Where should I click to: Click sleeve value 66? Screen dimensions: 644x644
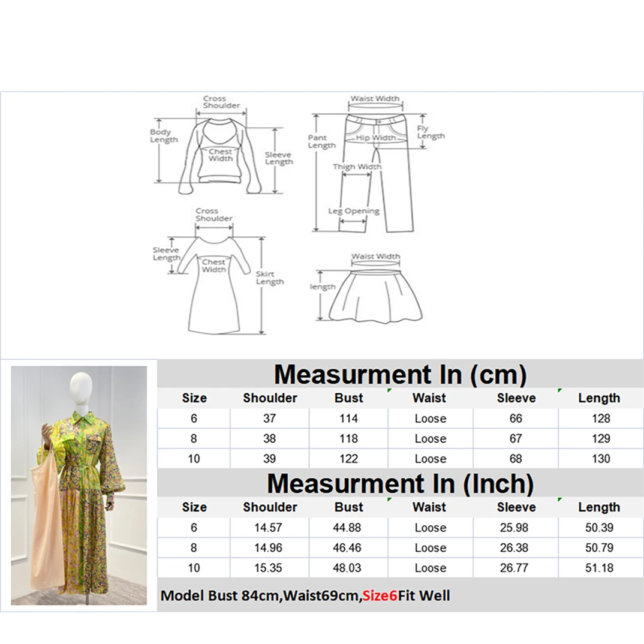(x=516, y=419)
